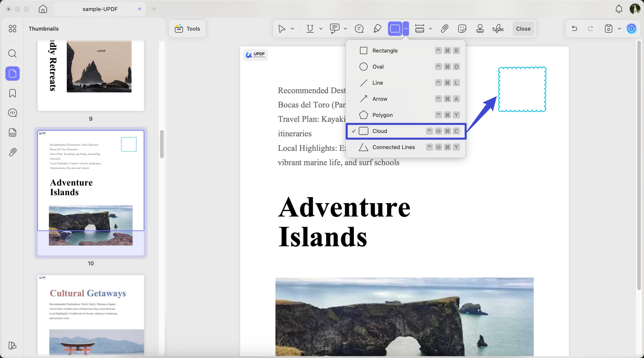Select the underline annotation tool
Viewport: 644px width, 358px height.
310,28
